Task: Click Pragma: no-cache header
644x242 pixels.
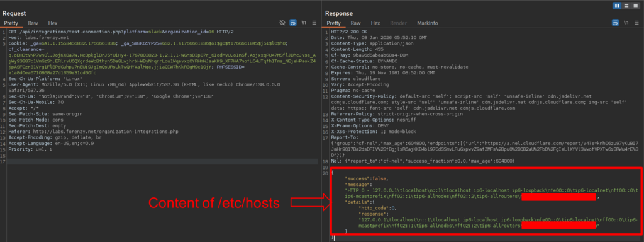Action: pos(353,90)
